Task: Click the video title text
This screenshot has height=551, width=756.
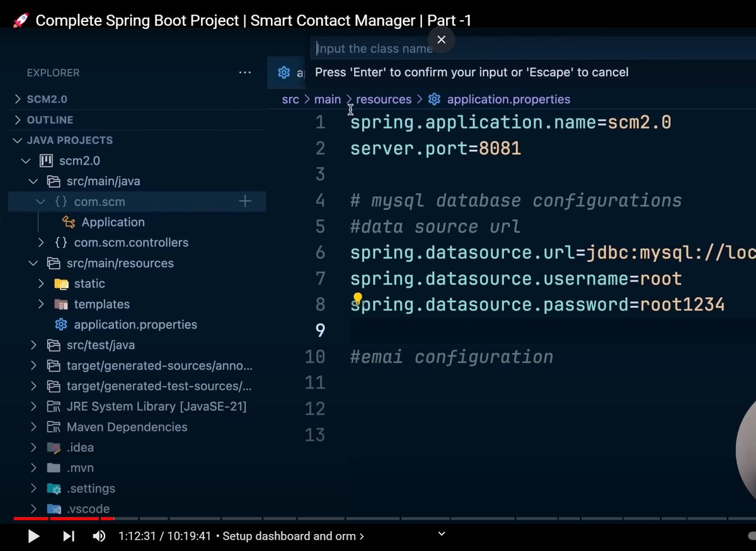Action: click(x=253, y=21)
